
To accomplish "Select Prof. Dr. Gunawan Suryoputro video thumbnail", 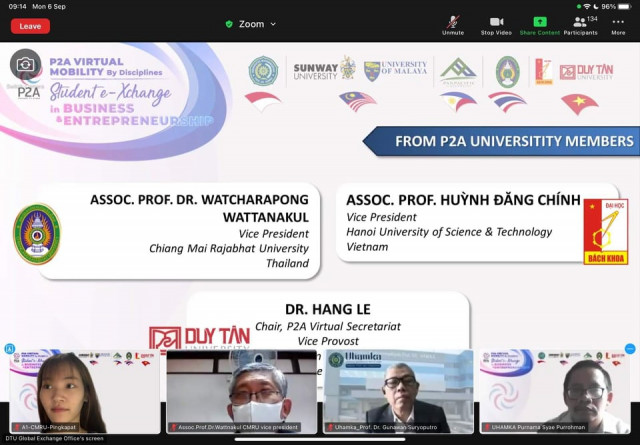I will point(398,391).
